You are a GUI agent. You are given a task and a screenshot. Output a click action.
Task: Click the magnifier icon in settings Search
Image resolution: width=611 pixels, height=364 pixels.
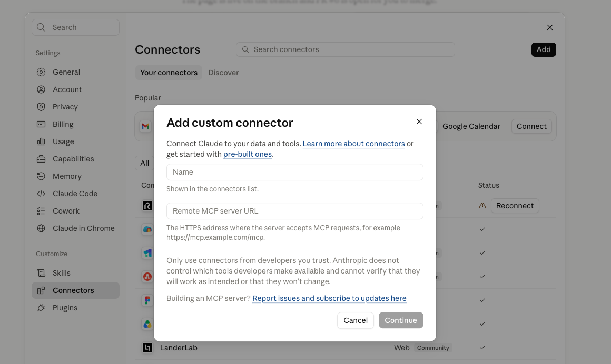(x=41, y=27)
